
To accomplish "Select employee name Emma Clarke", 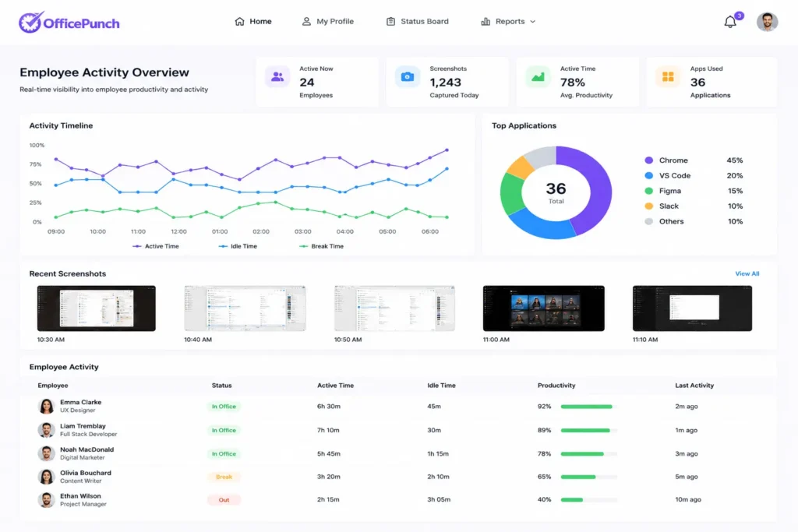I will pos(80,402).
